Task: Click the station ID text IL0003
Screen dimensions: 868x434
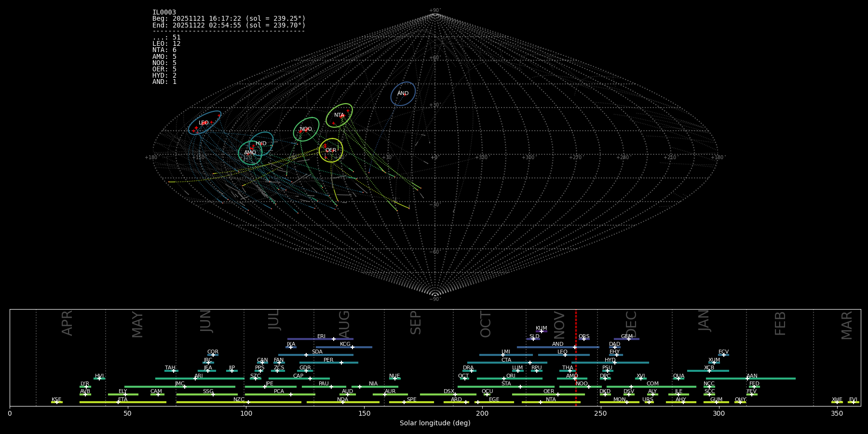Action: pos(164,13)
